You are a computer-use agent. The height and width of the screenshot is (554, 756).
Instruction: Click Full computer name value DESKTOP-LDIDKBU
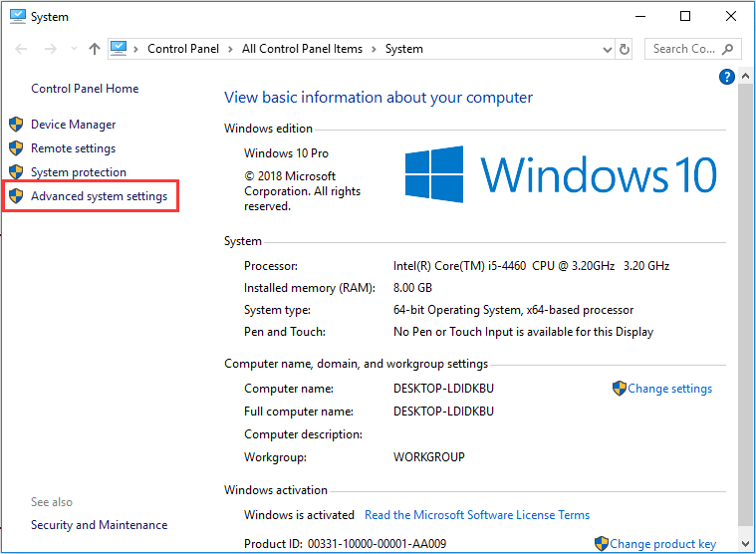click(443, 412)
